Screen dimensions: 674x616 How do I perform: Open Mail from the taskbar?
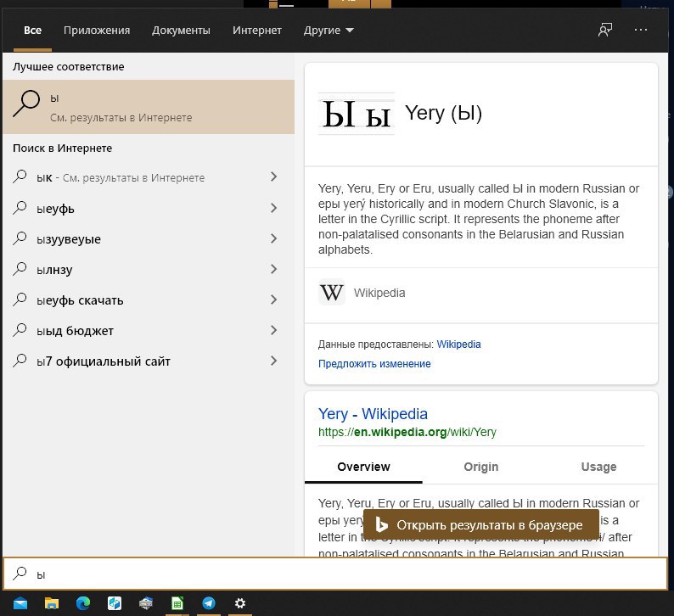coord(20,603)
